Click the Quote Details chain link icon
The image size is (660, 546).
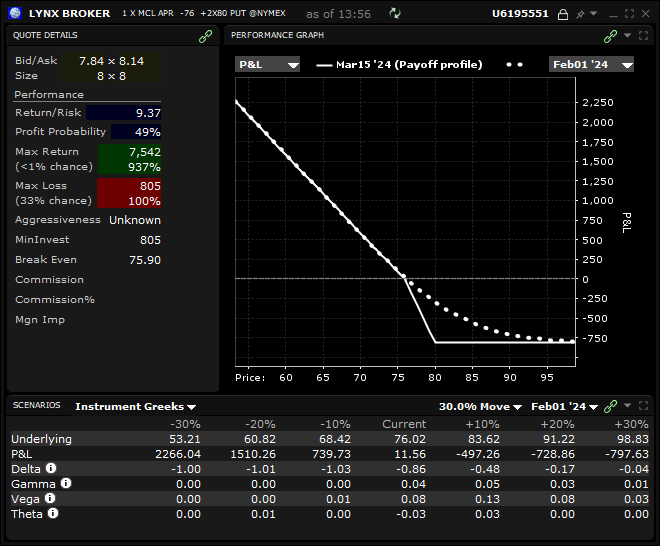tap(205, 35)
